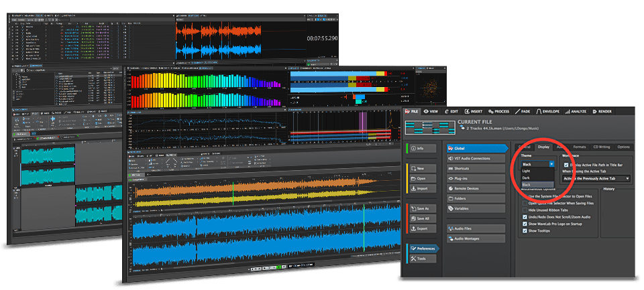Image resolution: width=644 pixels, height=290 pixels.
Task: Open the Tools entry in sidebar
Action: [x=423, y=259]
